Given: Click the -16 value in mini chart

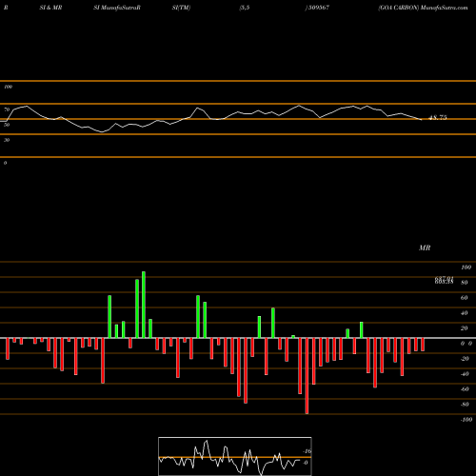Looking at the screenshot, I should click(x=307, y=451).
